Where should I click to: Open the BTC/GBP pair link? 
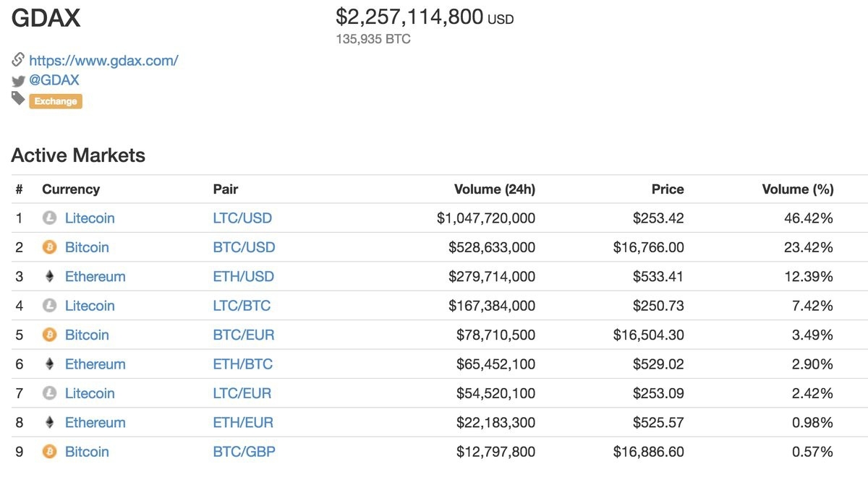244,452
